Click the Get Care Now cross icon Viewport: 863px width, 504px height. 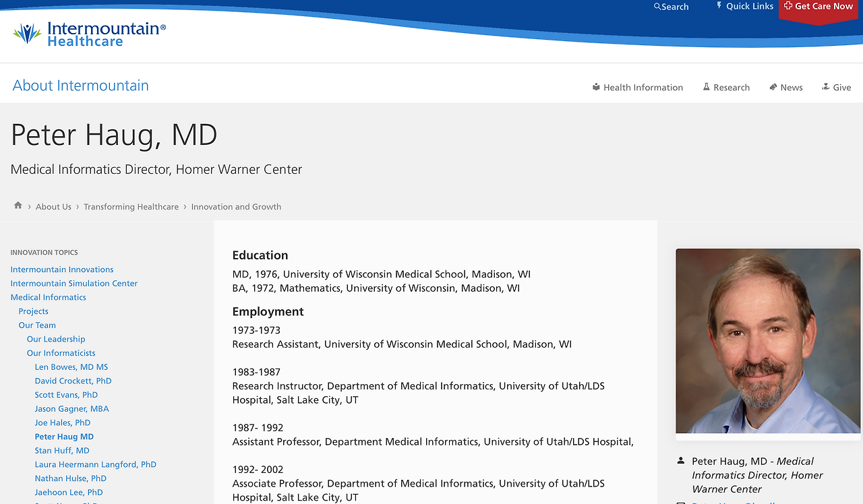[x=788, y=5]
